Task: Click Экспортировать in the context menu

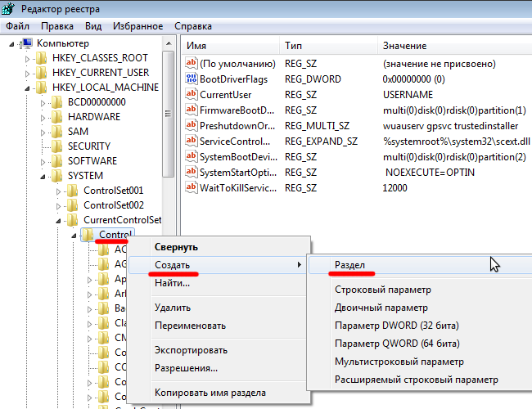Action: pos(191,350)
